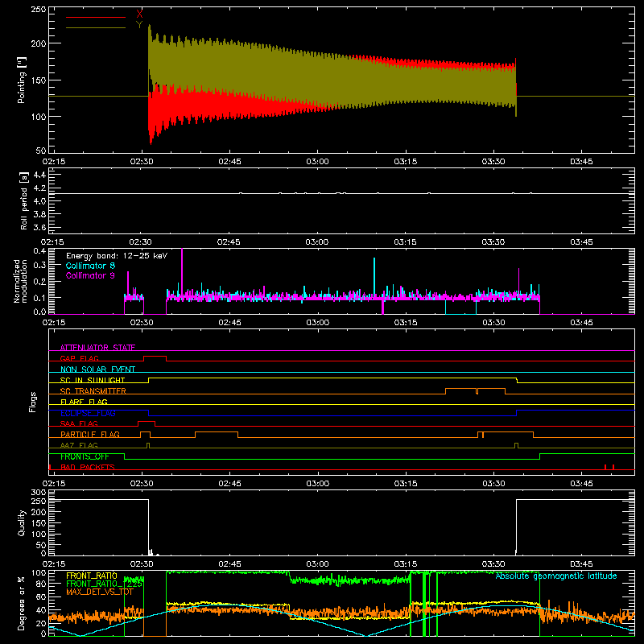Click the 250 tick on the Pointing axis
This screenshot has width=644, height=644.
tap(38, 10)
